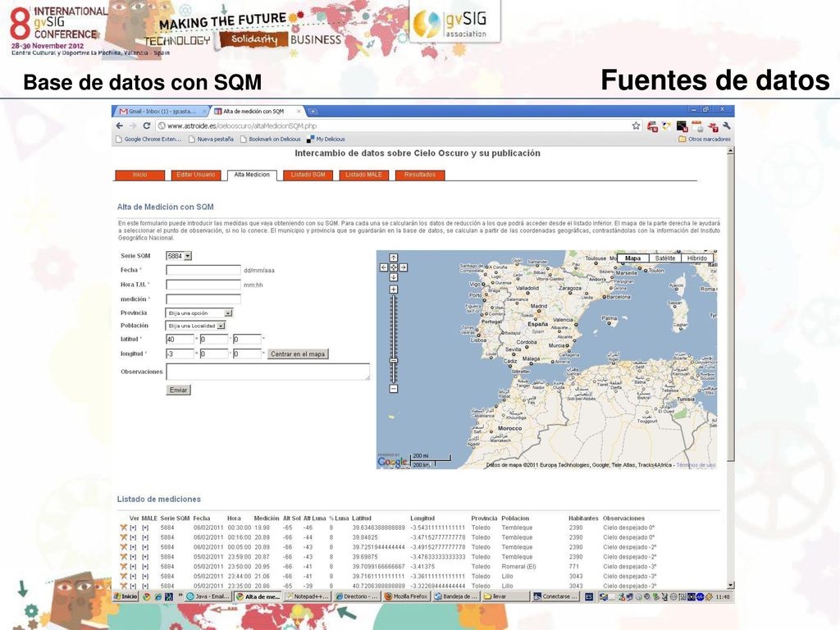Screen dimensions: 840x630
Task: Open the red 'N' Chrome extension icon
Action: pyautogui.click(x=652, y=126)
